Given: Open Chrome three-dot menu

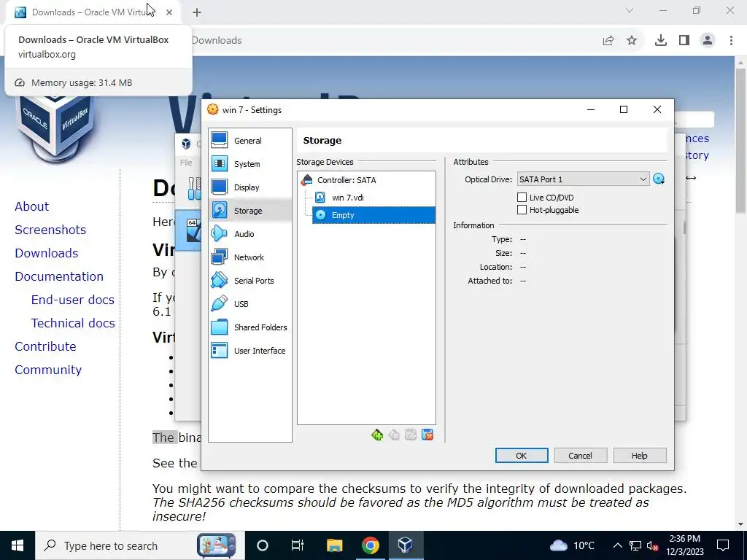Looking at the screenshot, I should click(x=731, y=41).
